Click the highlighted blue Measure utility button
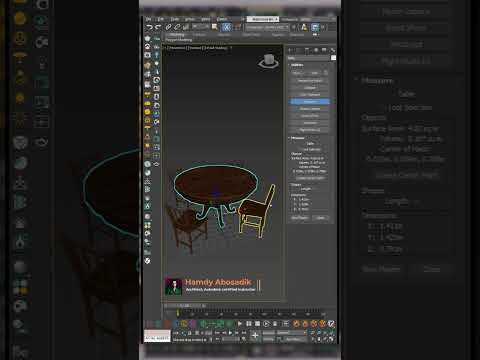 310,102
